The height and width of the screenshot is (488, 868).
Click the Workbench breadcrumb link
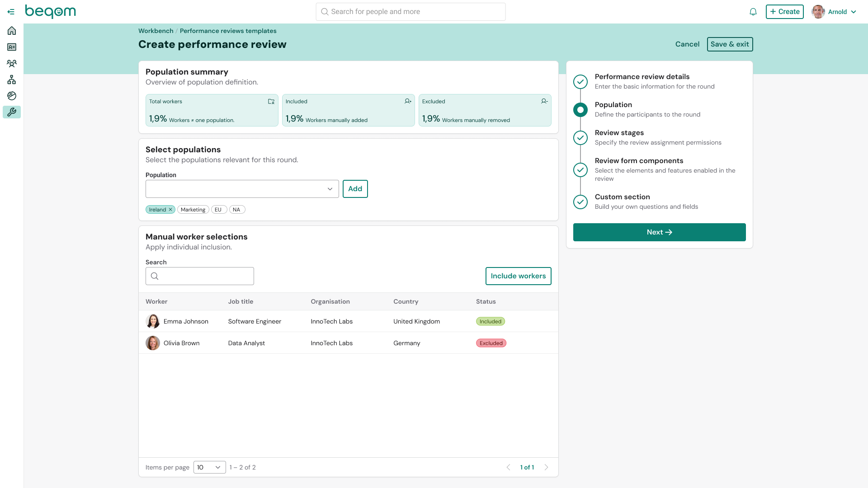tap(156, 31)
